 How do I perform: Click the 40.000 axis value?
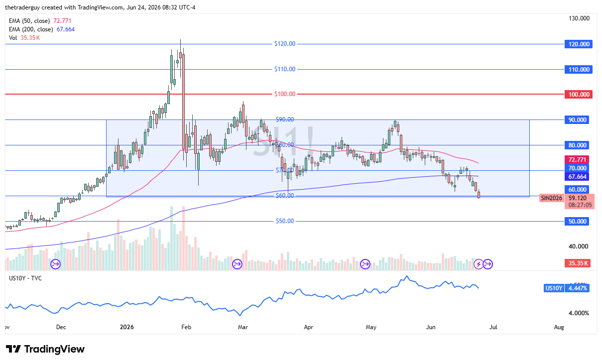point(579,246)
